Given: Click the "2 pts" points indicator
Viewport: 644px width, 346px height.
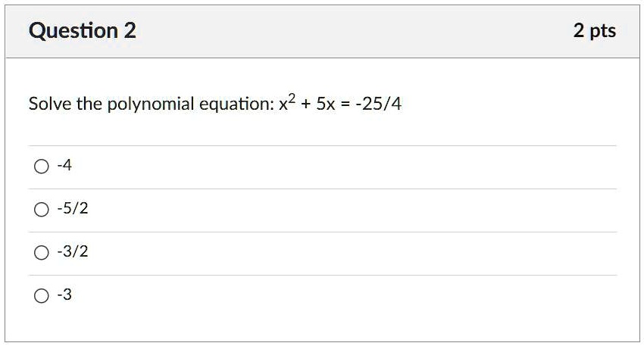Looking at the screenshot, I should pos(594,31).
